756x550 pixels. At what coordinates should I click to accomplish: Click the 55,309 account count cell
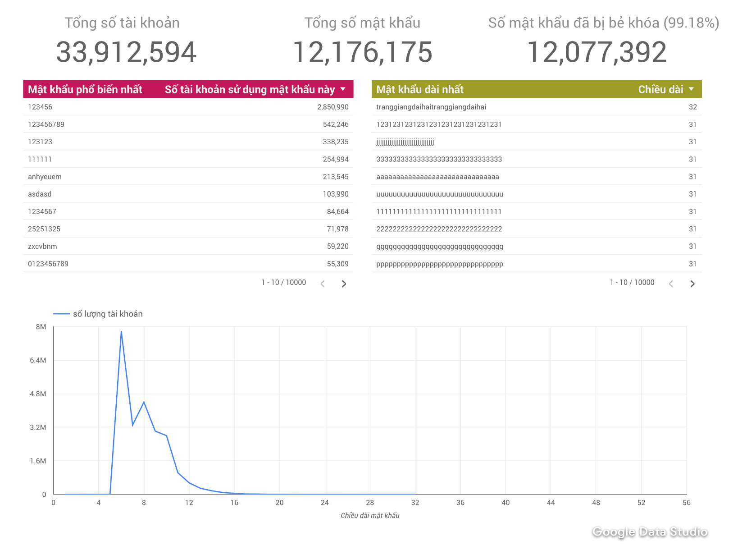click(x=338, y=264)
